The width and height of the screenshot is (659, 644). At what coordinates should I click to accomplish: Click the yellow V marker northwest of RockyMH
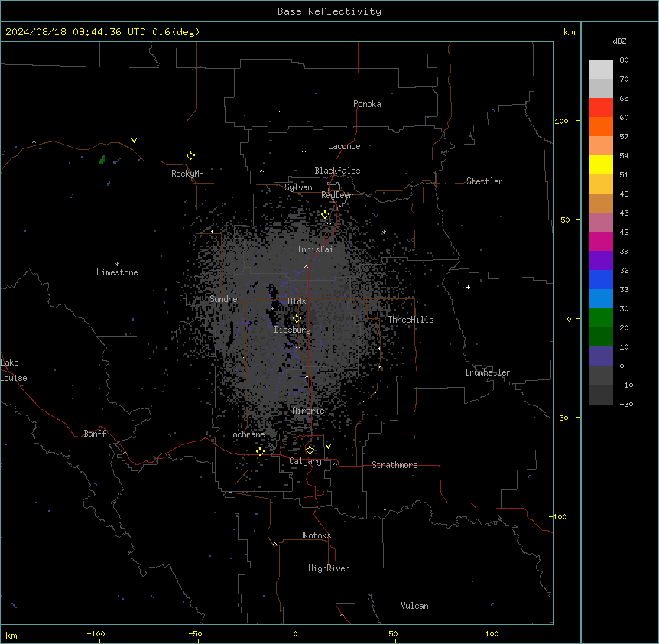point(134,141)
